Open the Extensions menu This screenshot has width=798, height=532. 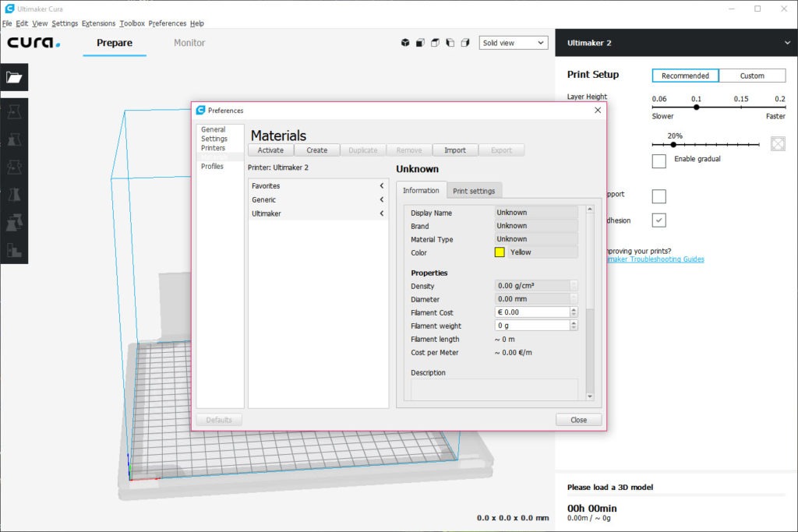pos(98,23)
